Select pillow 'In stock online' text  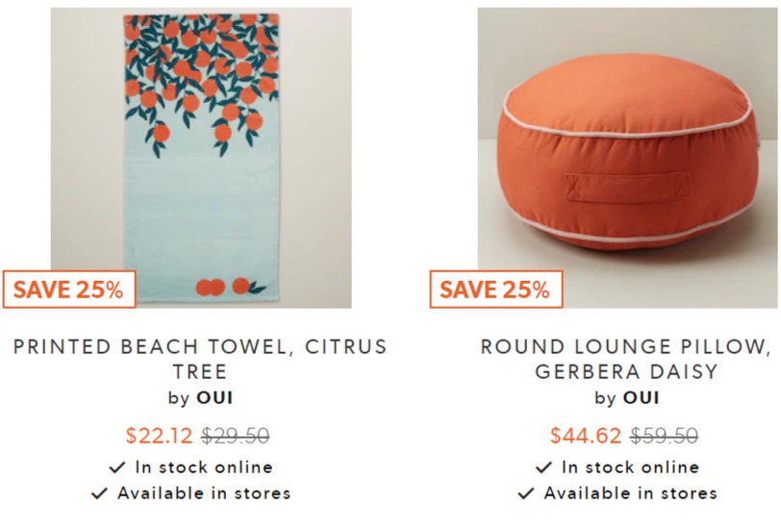pos(631,468)
